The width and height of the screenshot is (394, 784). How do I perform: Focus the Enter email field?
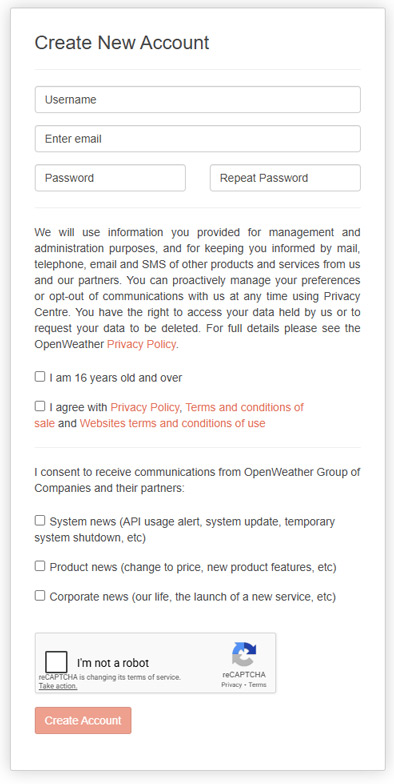pos(198,138)
